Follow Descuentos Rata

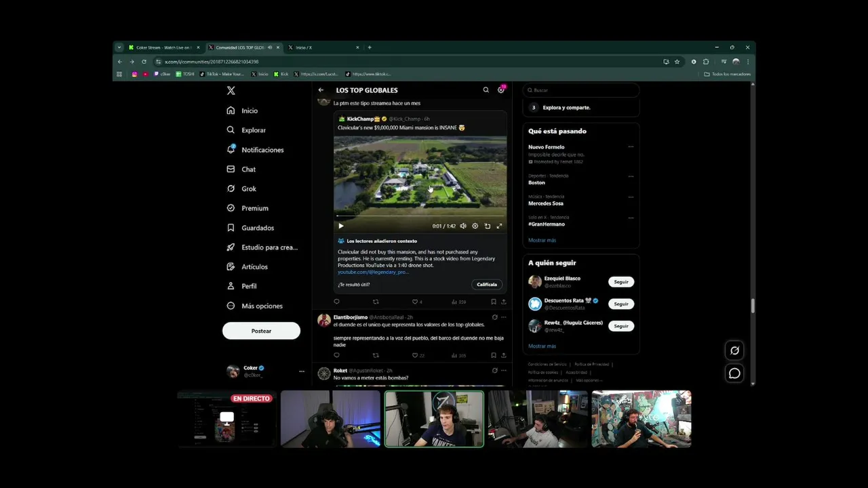point(621,304)
